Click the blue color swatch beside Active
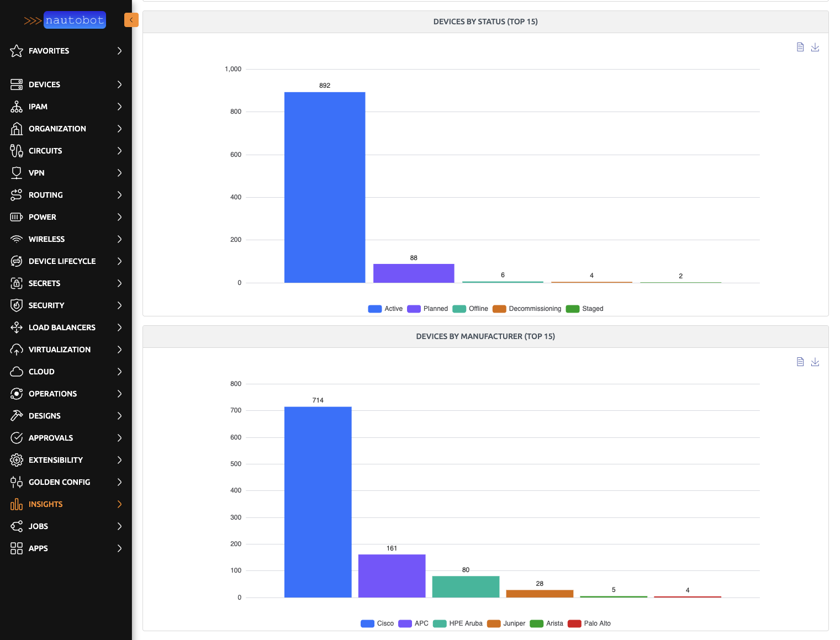 click(374, 309)
